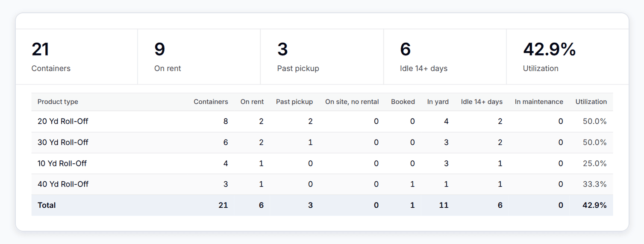Click the Total row label

tap(47, 205)
